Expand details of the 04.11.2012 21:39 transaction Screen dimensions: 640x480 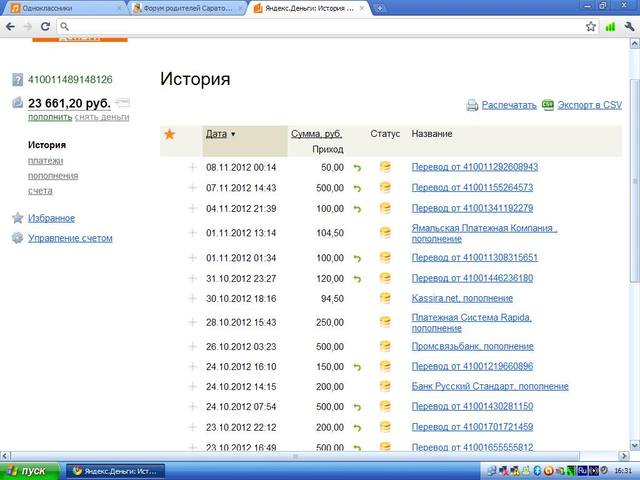click(192, 208)
